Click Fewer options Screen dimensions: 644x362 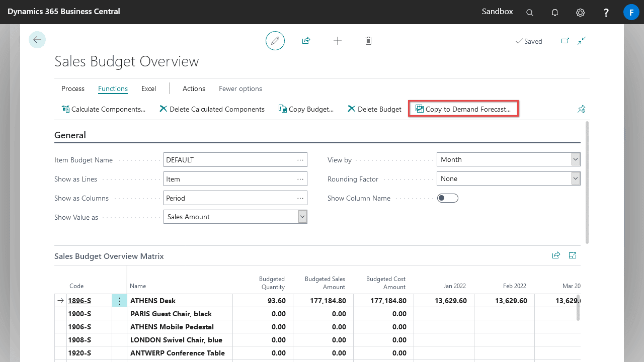[x=240, y=88]
